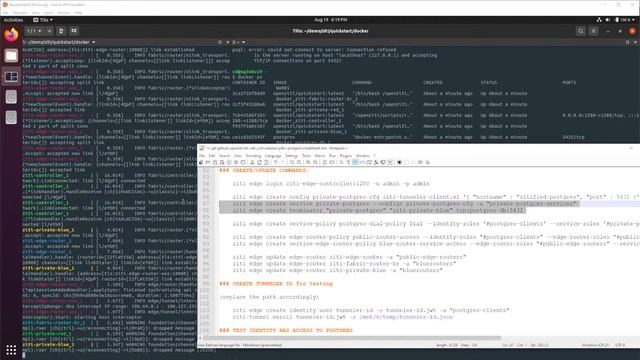Click the 'docker ps' command in right terminal
The height and width of the screenshot is (360, 640).
pyautogui.click(x=249, y=77)
